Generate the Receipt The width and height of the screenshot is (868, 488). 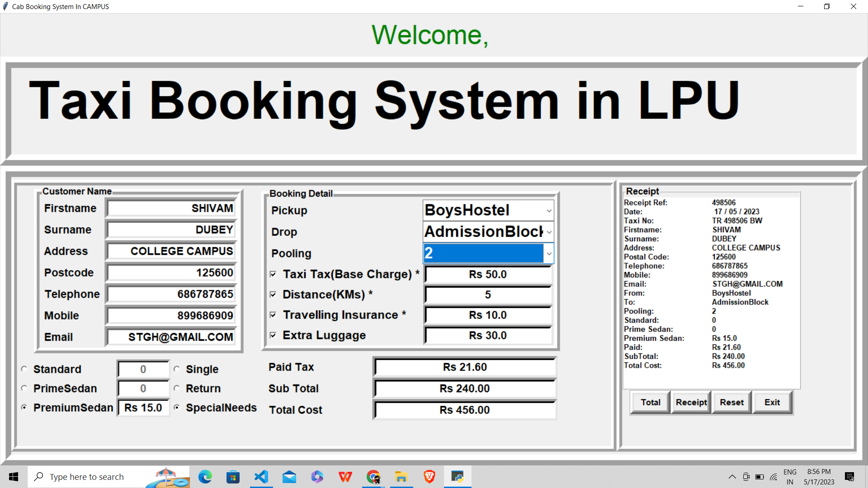(x=691, y=402)
